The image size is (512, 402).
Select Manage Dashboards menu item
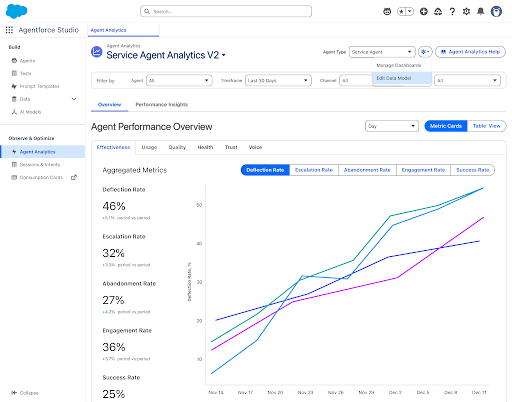pos(402,65)
